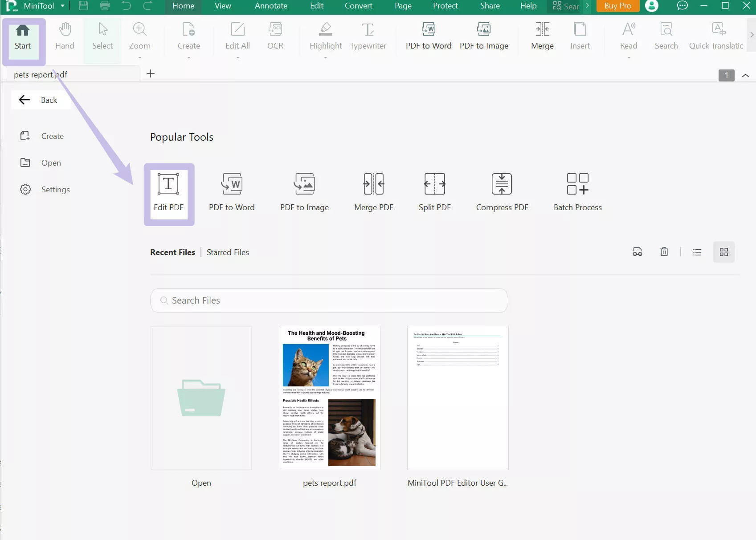Image resolution: width=756 pixels, height=540 pixels.
Task: Open PDF to Word from the toolbar
Action: pyautogui.click(x=428, y=36)
